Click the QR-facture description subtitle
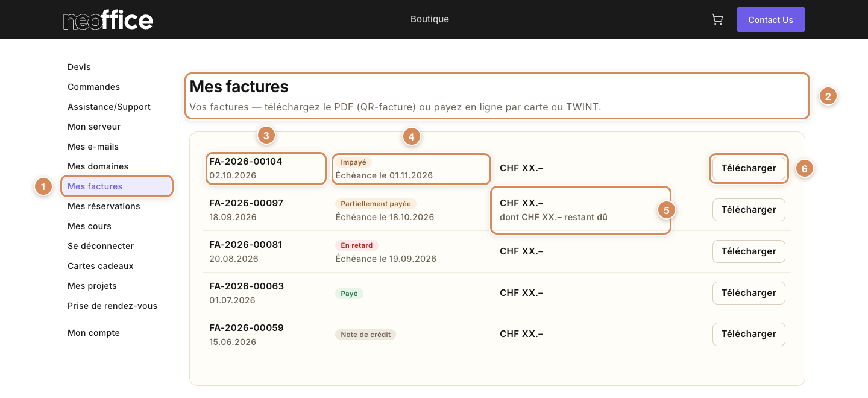Viewport: 868px width, 398px height. click(395, 107)
